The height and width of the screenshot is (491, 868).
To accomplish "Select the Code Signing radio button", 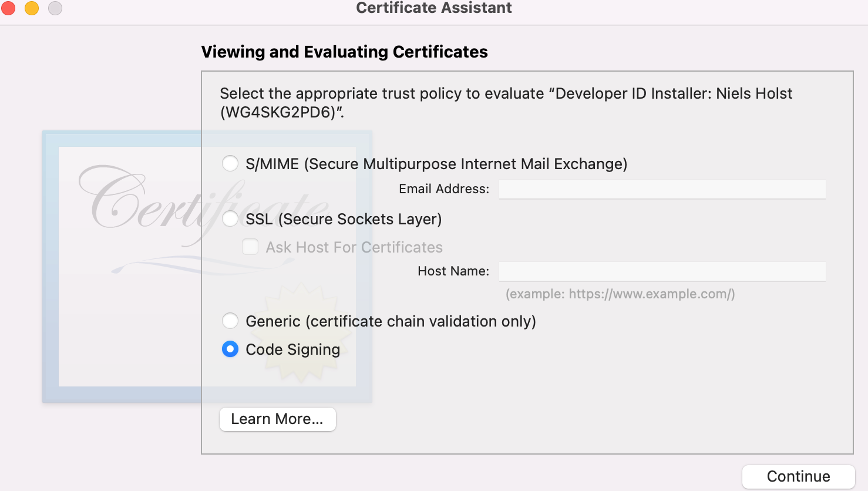I will click(230, 349).
